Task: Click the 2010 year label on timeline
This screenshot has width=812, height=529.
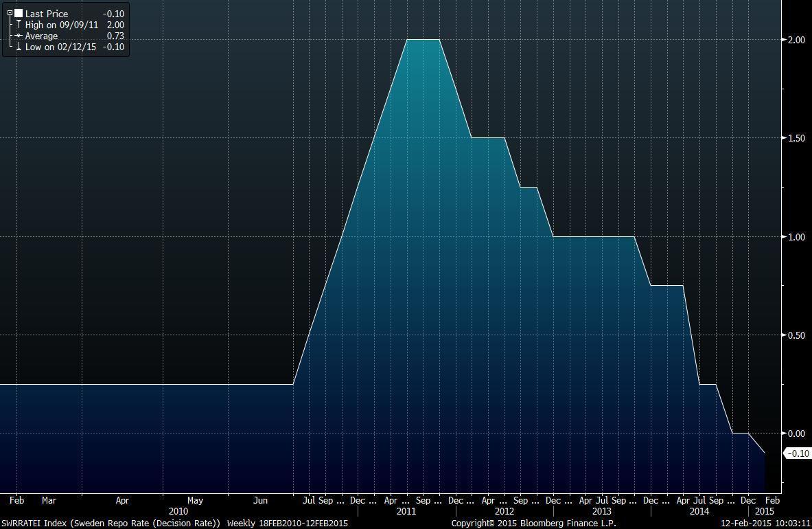Action: pos(178,511)
